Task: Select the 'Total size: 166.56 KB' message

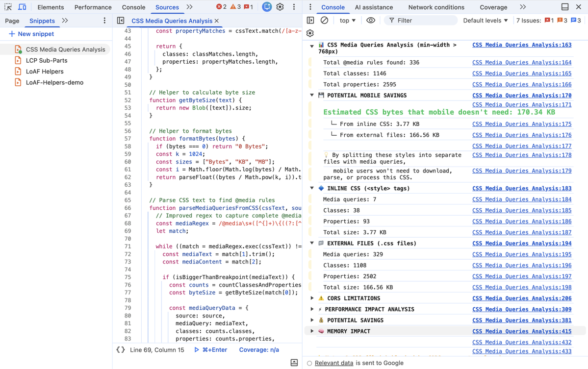Action: point(358,288)
